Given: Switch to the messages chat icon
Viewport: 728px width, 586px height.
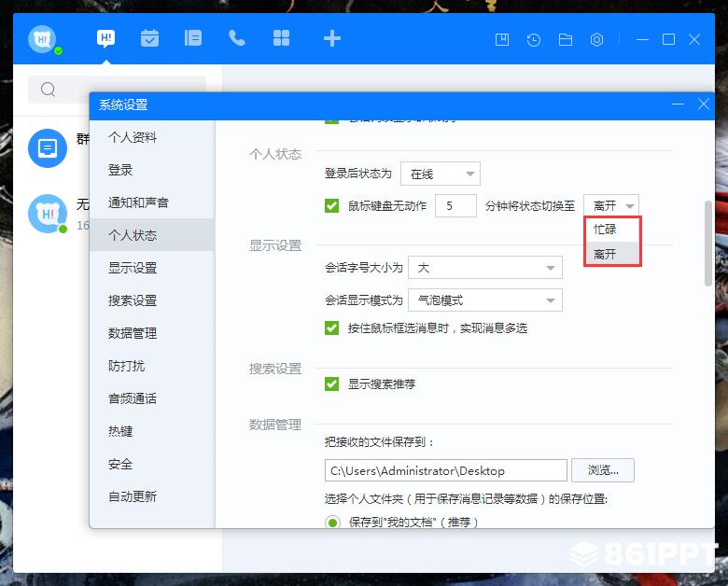Looking at the screenshot, I should pyautogui.click(x=105, y=38).
